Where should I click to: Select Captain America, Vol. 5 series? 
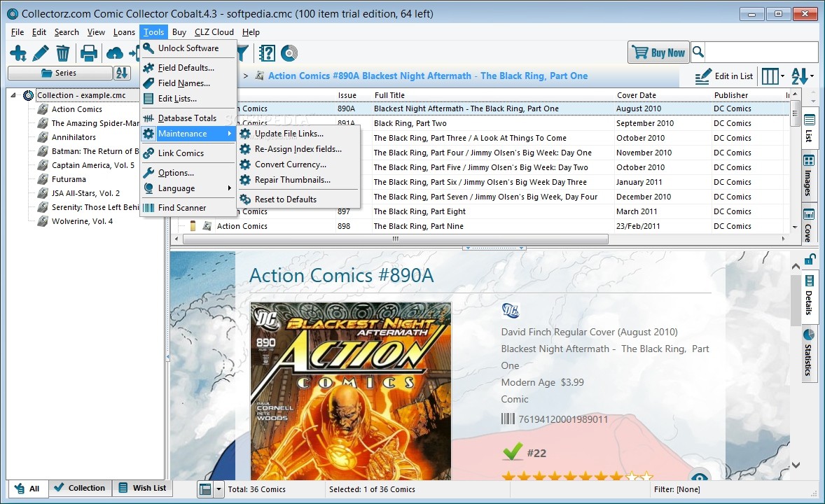pyautogui.click(x=93, y=165)
